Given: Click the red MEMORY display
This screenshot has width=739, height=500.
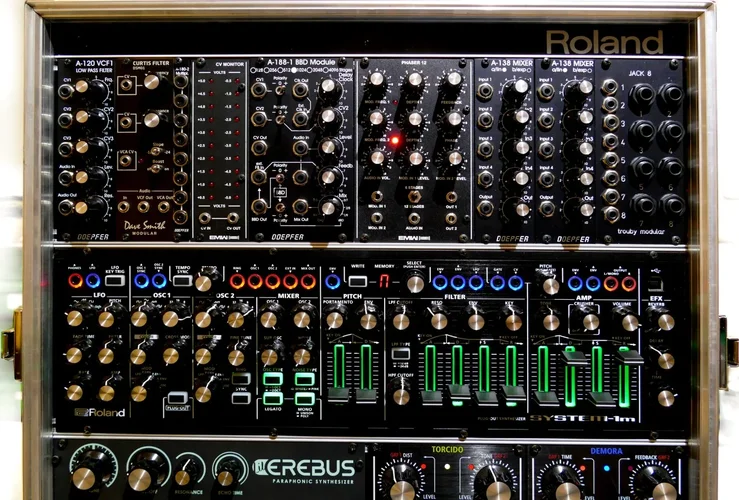Looking at the screenshot, I should pos(385,282).
